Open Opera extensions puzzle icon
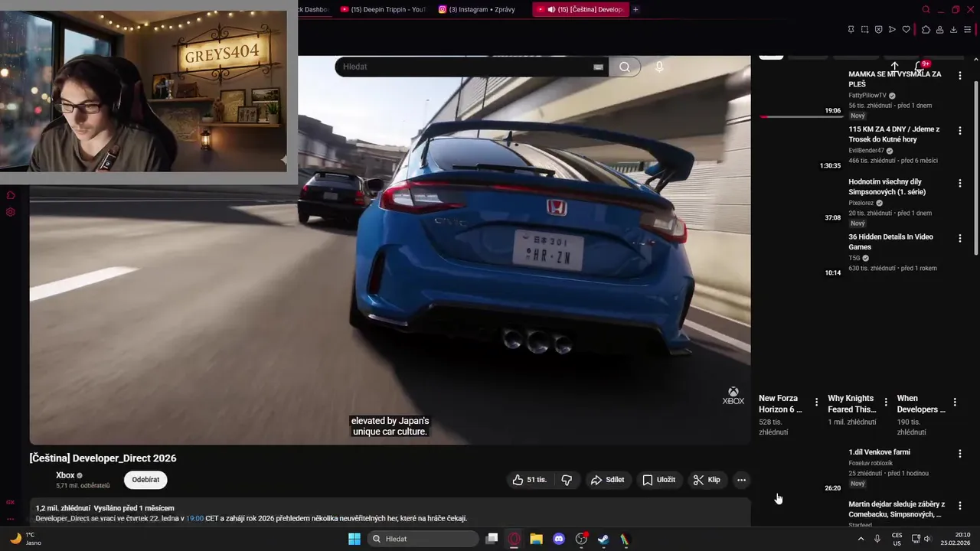 click(926, 30)
